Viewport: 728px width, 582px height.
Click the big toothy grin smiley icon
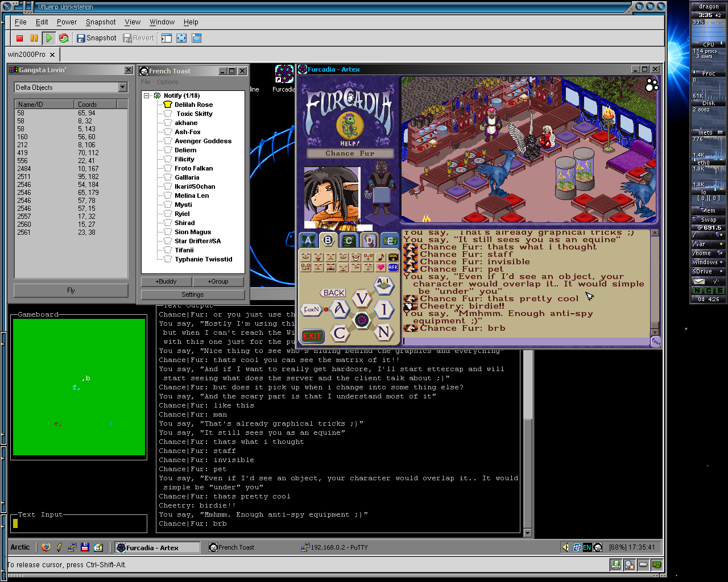[x=355, y=257]
